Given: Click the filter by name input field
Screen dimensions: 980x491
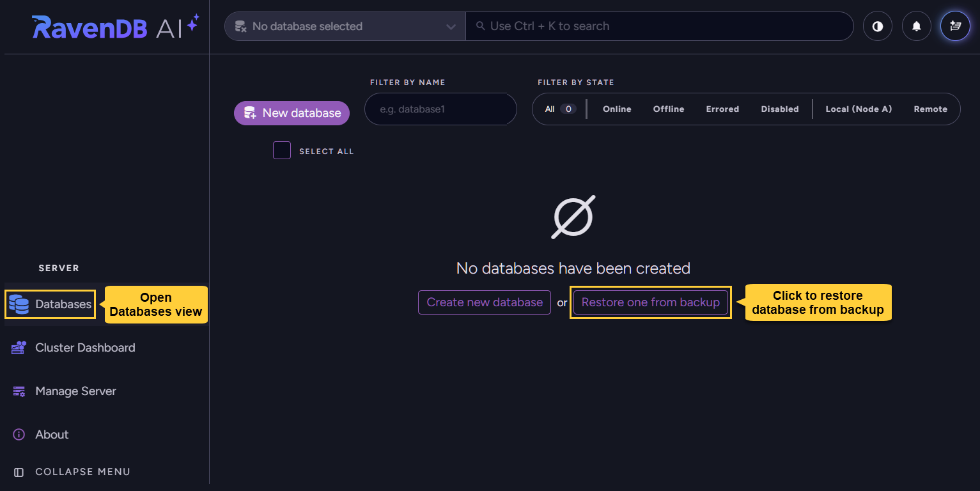Looking at the screenshot, I should pyautogui.click(x=440, y=109).
